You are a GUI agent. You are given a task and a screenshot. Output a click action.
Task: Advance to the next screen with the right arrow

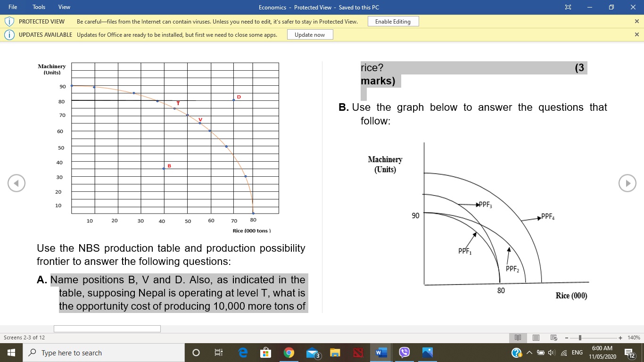(x=627, y=183)
